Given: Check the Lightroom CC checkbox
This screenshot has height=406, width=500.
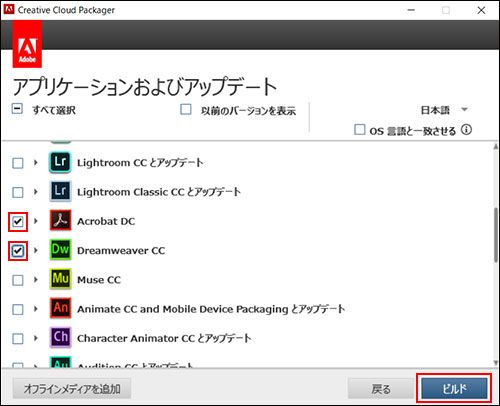Looking at the screenshot, I should click(18, 163).
